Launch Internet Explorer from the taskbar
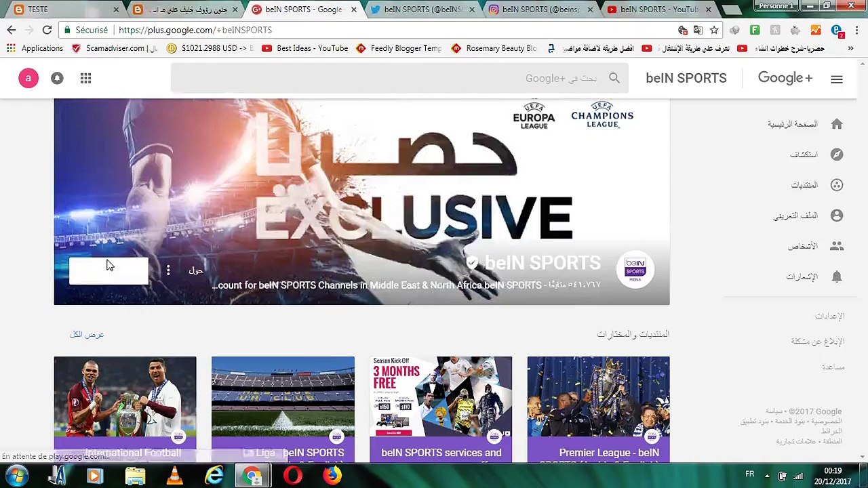 click(214, 475)
